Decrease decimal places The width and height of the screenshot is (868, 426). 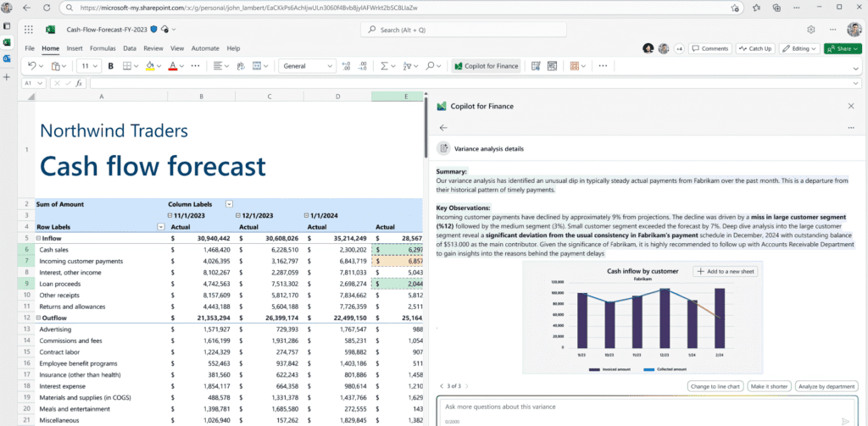tap(363, 66)
